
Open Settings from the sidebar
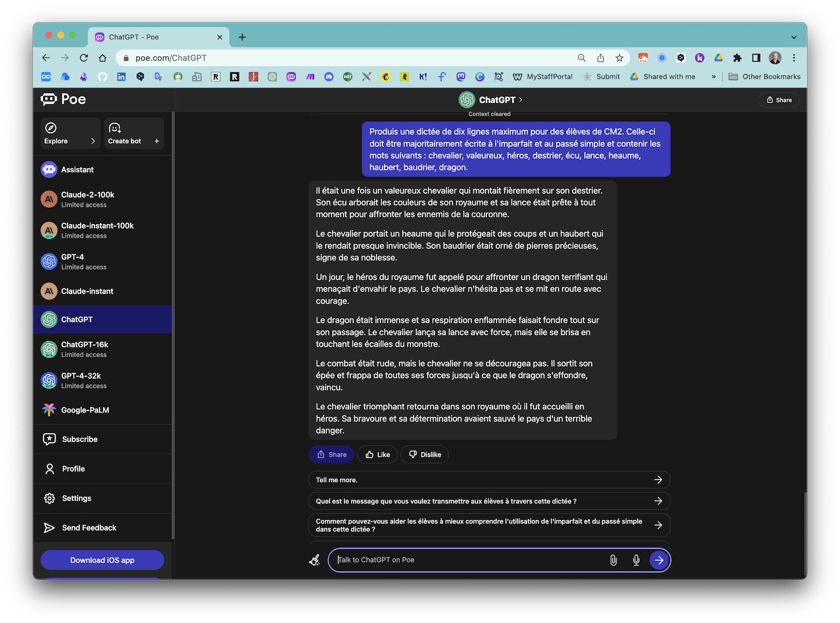tap(102, 498)
